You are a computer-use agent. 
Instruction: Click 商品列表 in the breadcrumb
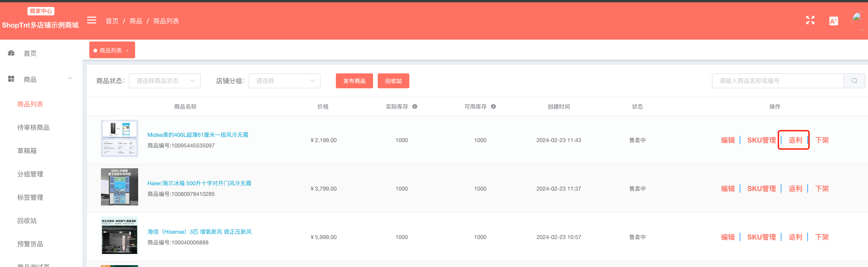(166, 21)
